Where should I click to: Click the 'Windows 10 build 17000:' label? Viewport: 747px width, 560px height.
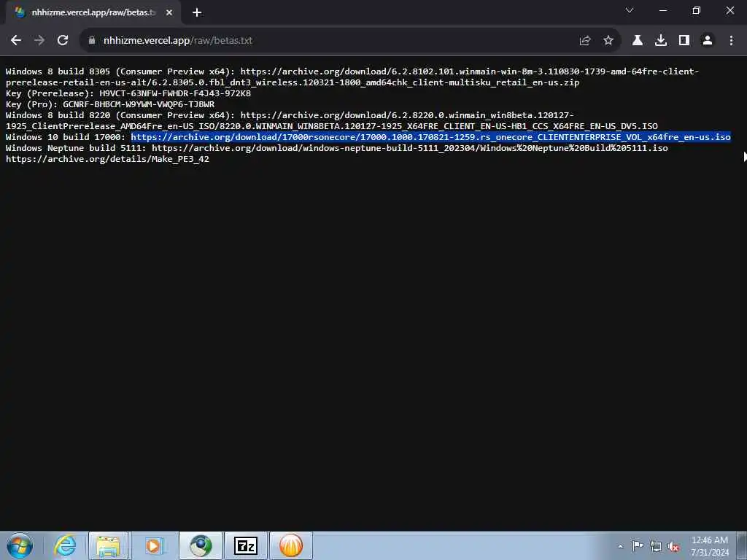point(66,137)
